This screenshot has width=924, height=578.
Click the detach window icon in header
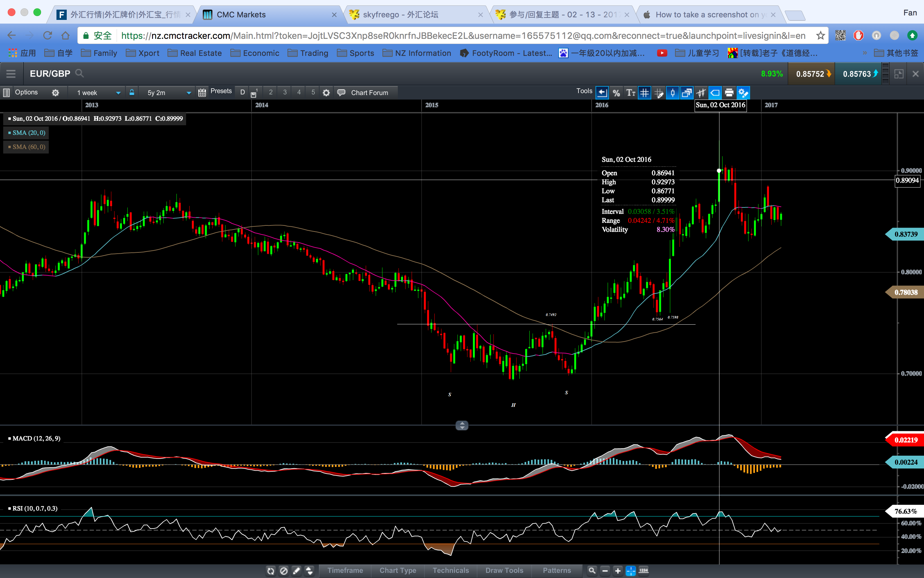(899, 74)
